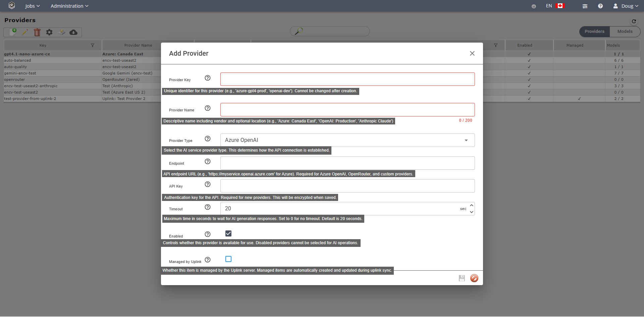
Task: Decrease the timeout with the down arrow
Action: point(472,212)
